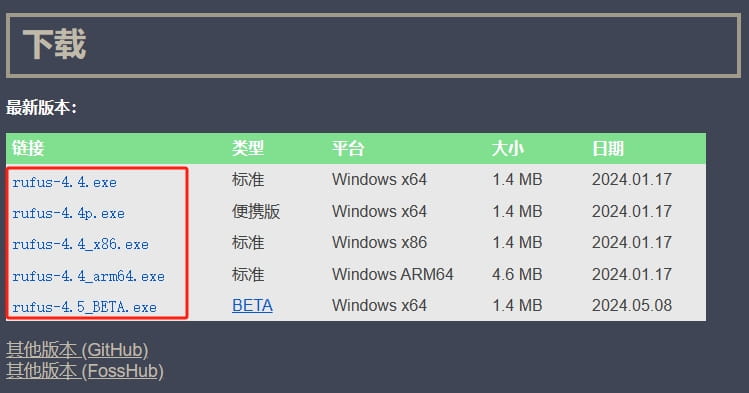Download the rufus-4.4_arm64.exe version
Viewport: 749px width, 393px height.
coord(88,276)
